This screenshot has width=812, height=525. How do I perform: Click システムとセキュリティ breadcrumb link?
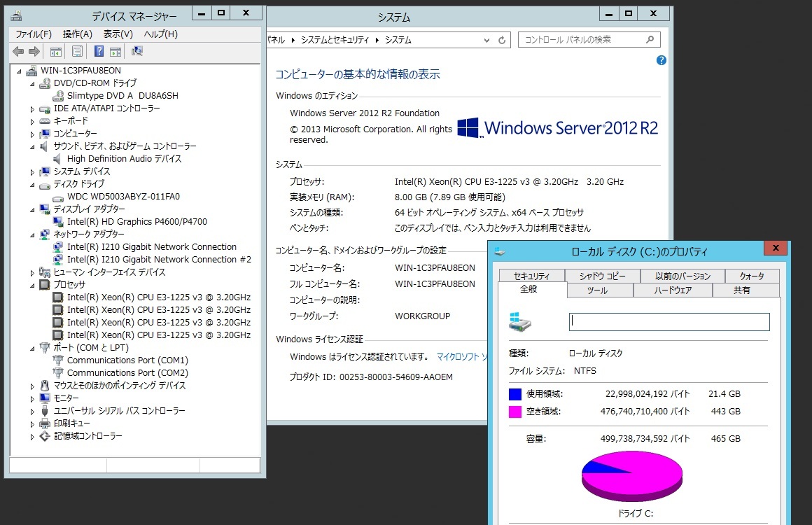tap(335, 40)
